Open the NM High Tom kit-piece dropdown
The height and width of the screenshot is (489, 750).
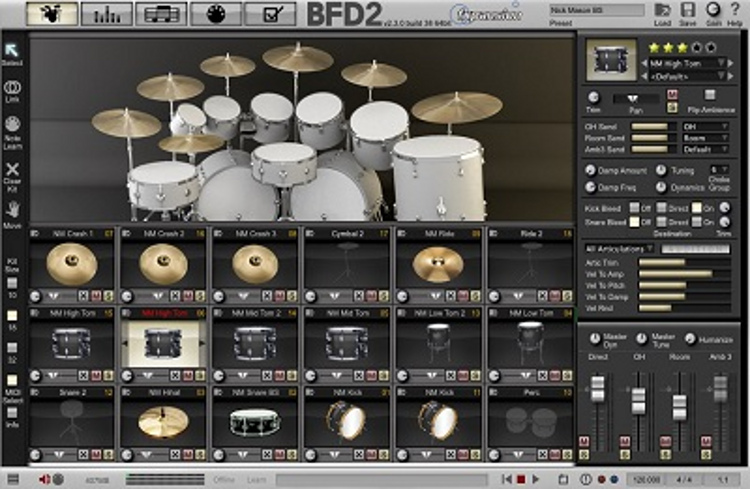687,63
